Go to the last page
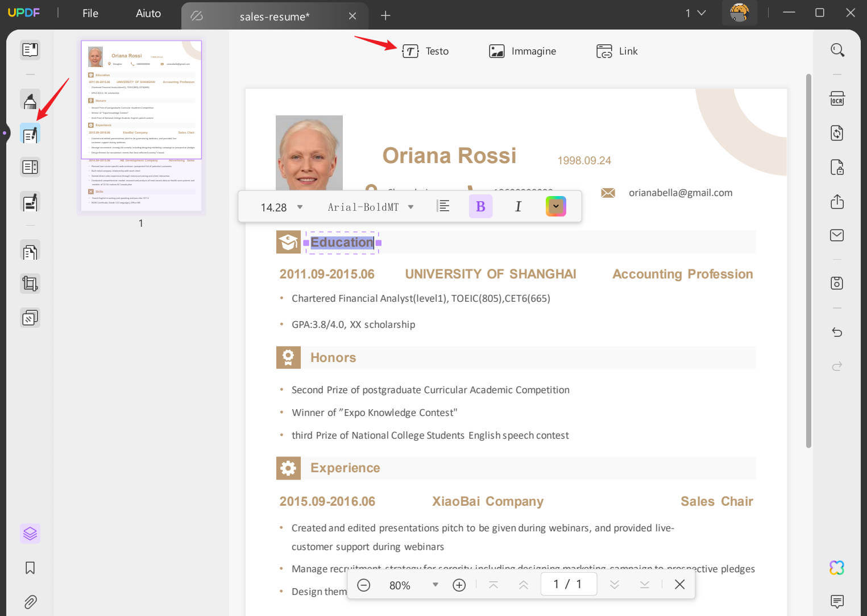The image size is (867, 616). 644,585
